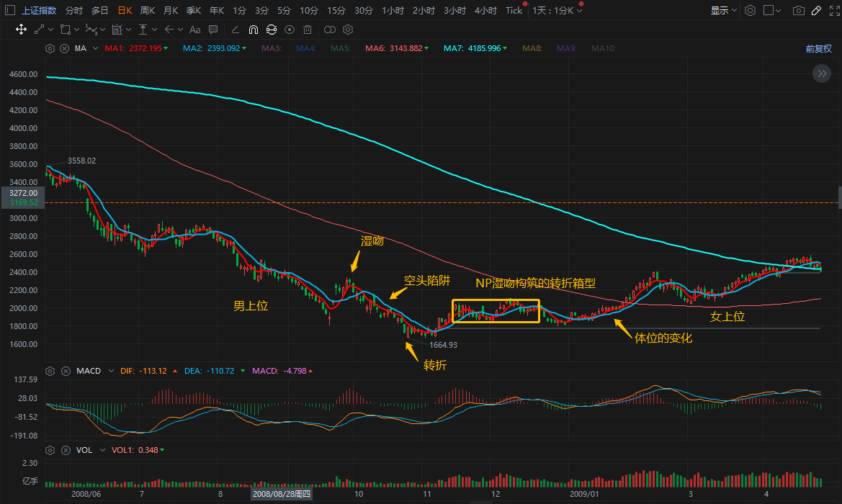Screen dimensions: 842x504
Task: Click the magnet snap icon
Action: pyautogui.click(x=254, y=30)
